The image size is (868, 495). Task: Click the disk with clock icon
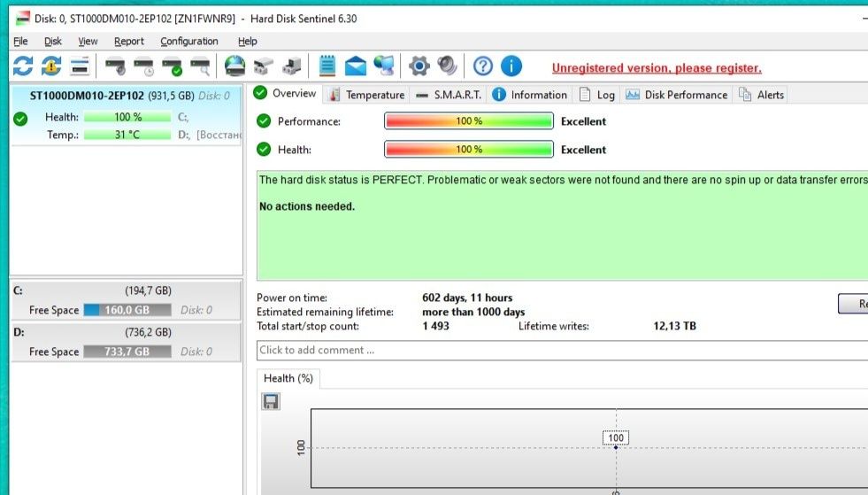click(144, 66)
